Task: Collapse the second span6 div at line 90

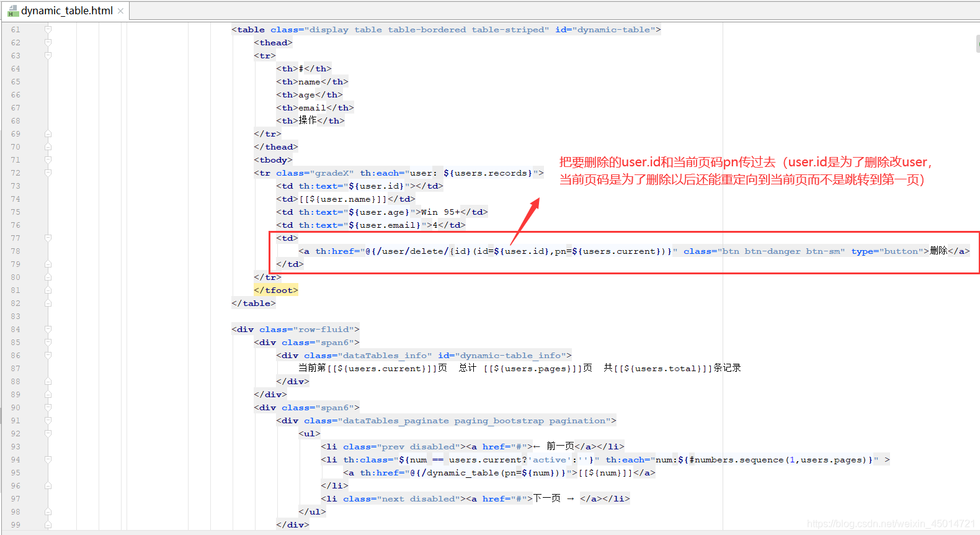Action: 48,407
